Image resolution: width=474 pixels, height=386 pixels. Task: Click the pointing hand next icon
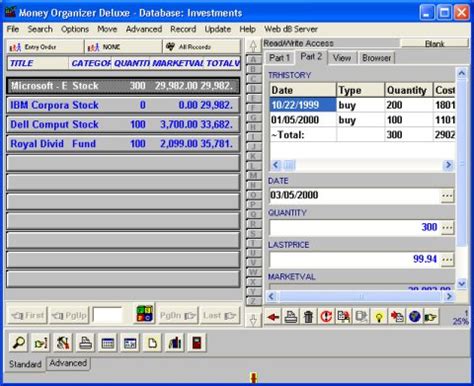tap(431, 316)
